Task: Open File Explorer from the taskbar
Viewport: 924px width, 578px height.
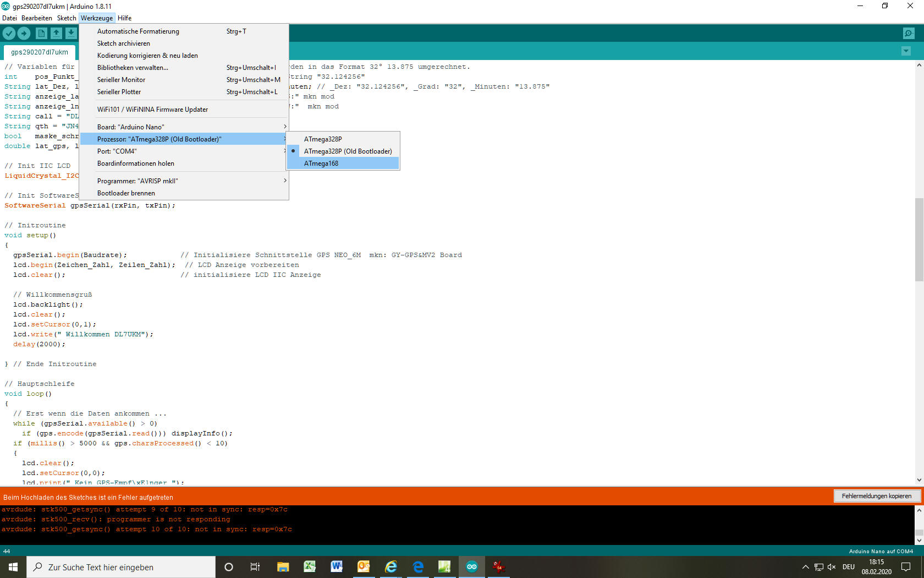Action: pos(283,567)
